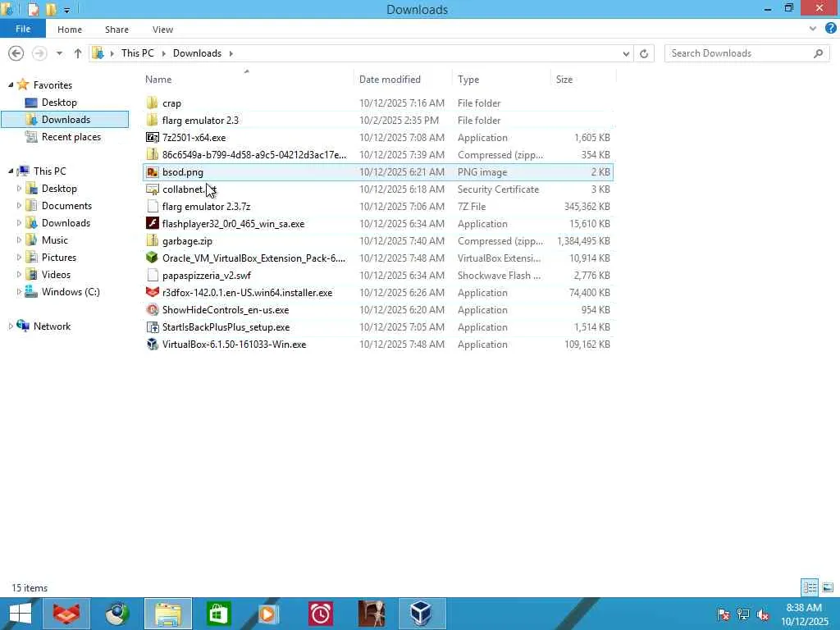Click the 86c6549a zipped folder icon
This screenshot has height=630, width=840.
coord(152,155)
